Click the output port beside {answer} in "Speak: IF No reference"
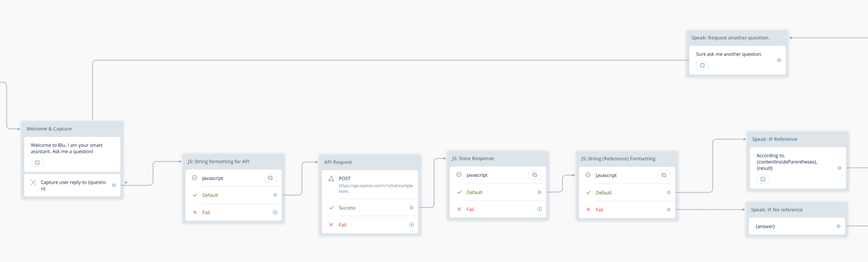Image resolution: width=868 pixels, height=262 pixels. (x=838, y=226)
